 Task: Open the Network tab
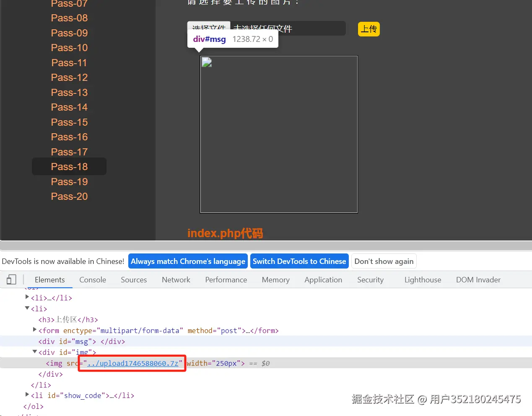[x=176, y=280]
